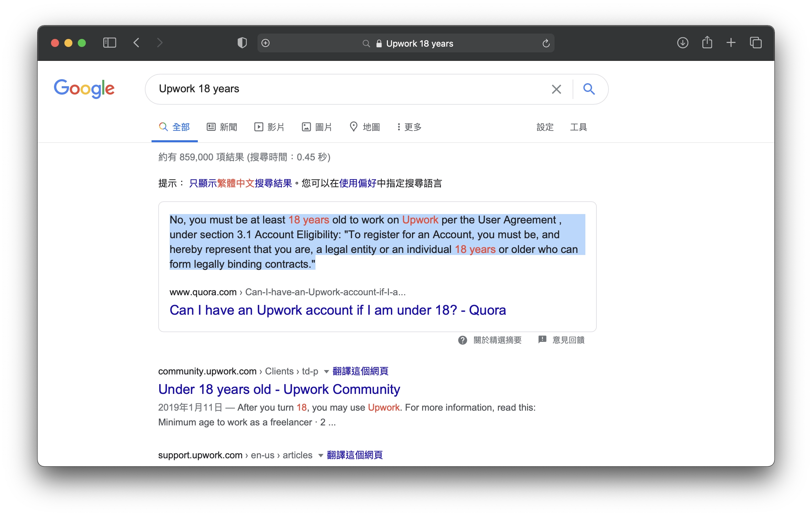This screenshot has height=516, width=812.
Task: Click the green fullscreen window button
Action: coord(82,43)
